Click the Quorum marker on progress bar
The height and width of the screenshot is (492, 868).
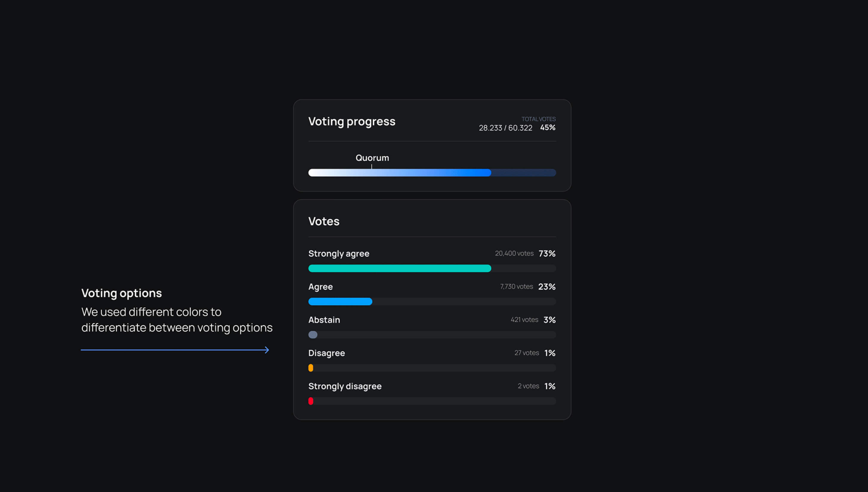(372, 165)
